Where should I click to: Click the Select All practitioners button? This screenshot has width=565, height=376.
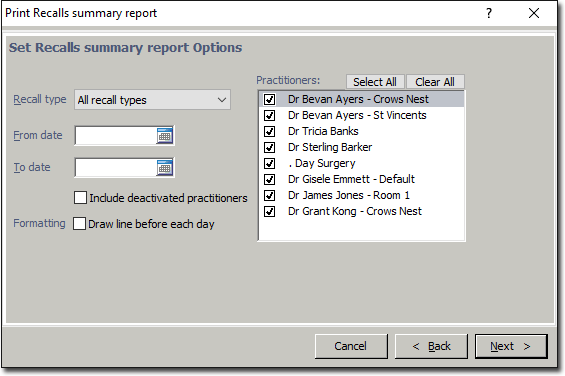[x=375, y=82]
